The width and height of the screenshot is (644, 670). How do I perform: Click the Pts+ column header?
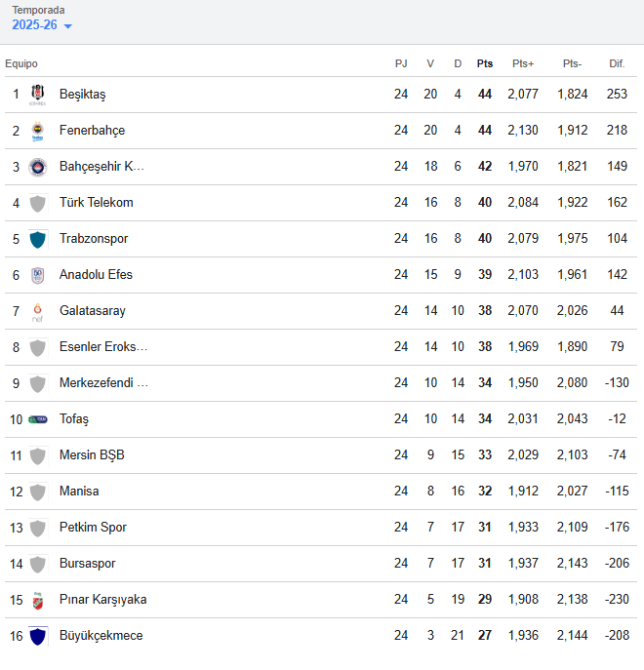coord(523,63)
